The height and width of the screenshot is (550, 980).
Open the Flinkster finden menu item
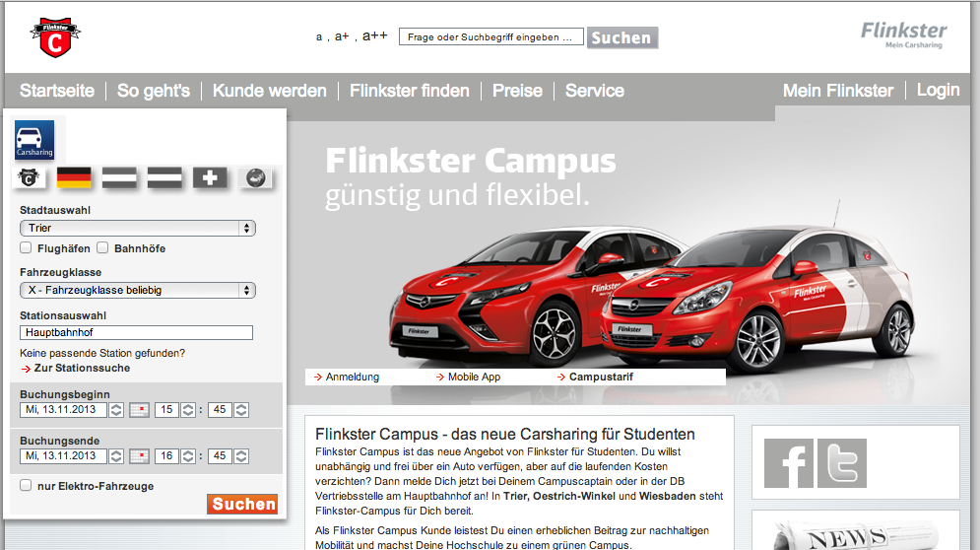[x=410, y=91]
